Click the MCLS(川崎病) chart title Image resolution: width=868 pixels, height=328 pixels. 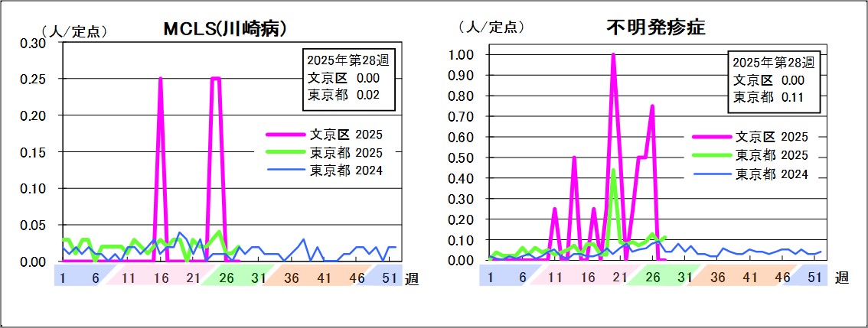(x=225, y=29)
